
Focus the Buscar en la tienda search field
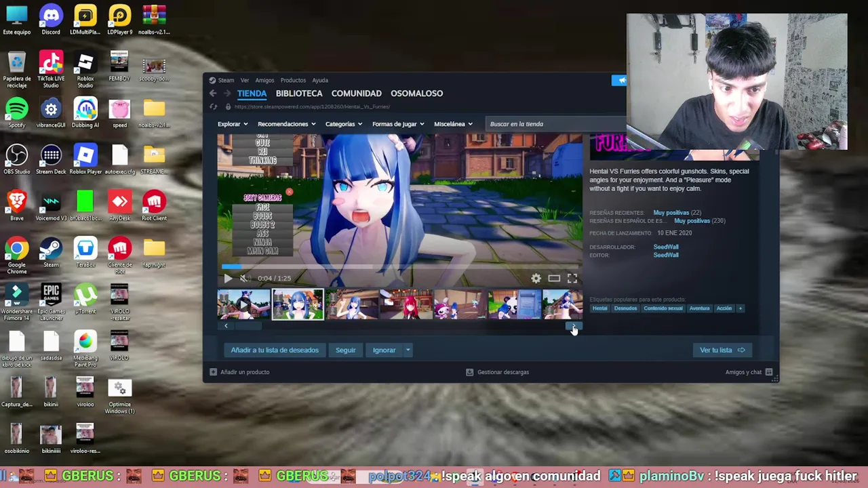[556, 124]
